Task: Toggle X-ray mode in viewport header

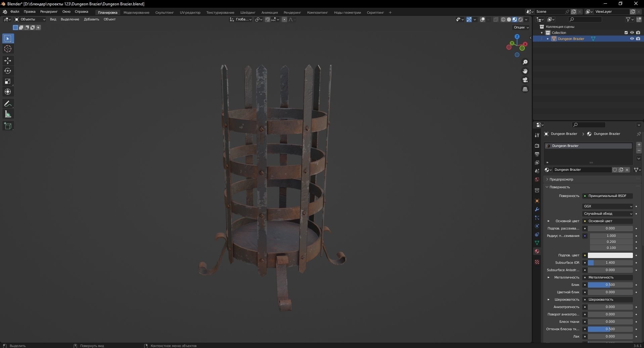Action: (x=496, y=19)
